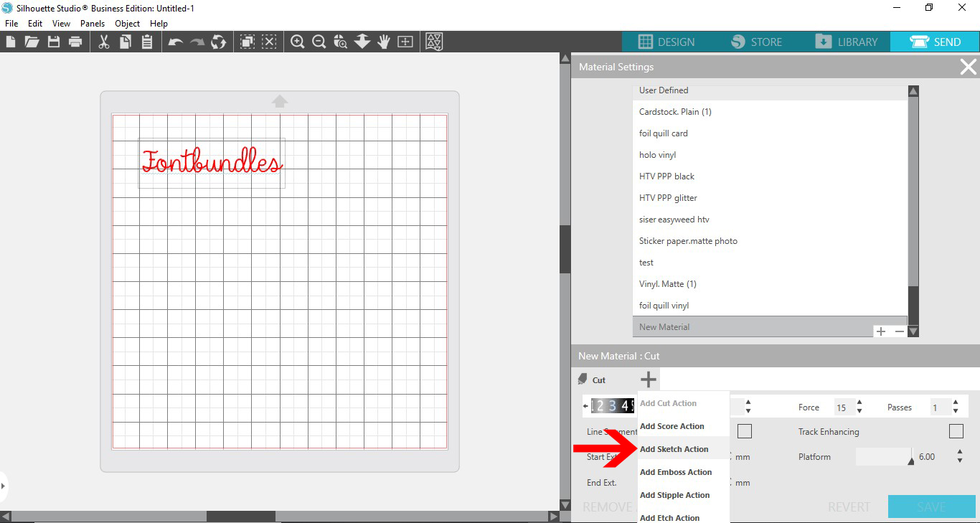Image resolution: width=980 pixels, height=523 pixels.
Task: Click the REVERT button
Action: (x=849, y=507)
